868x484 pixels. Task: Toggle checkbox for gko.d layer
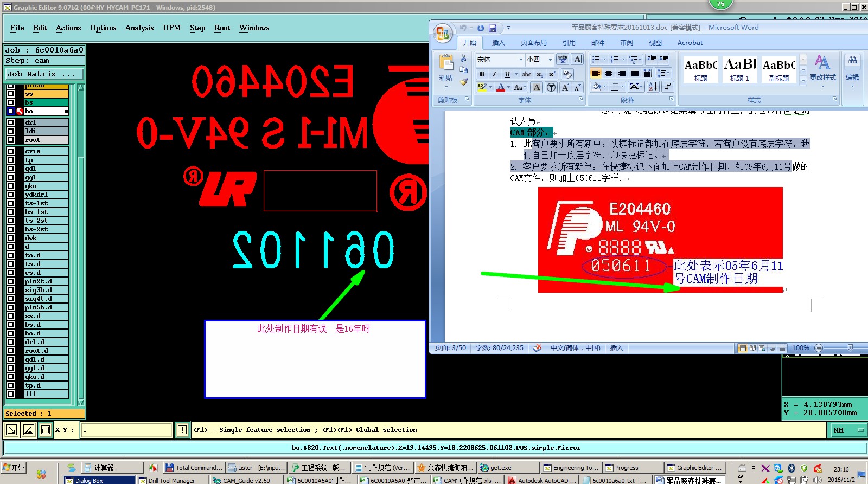click(11, 377)
